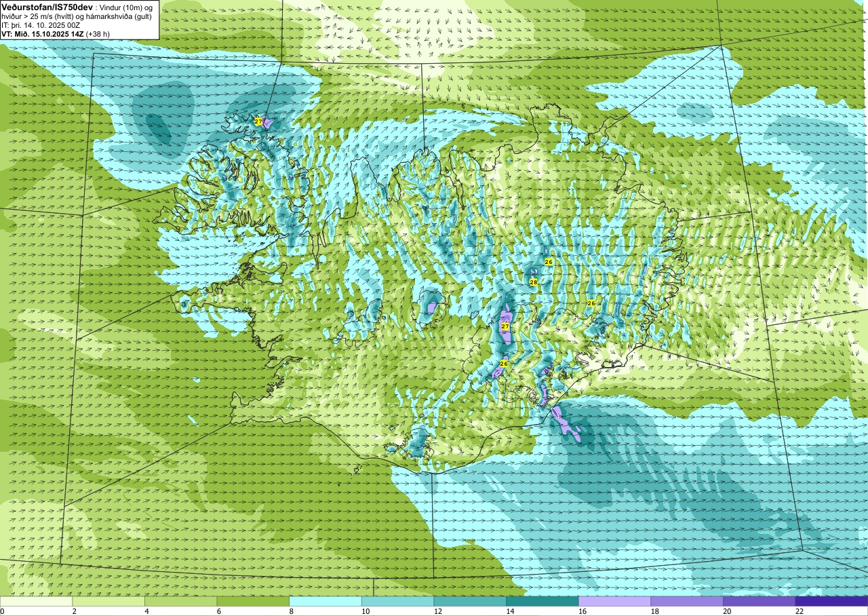This screenshot has width=868, height=616.
Task: Click the 'Vindur (10m) og' caption text
Action: (x=125, y=7)
